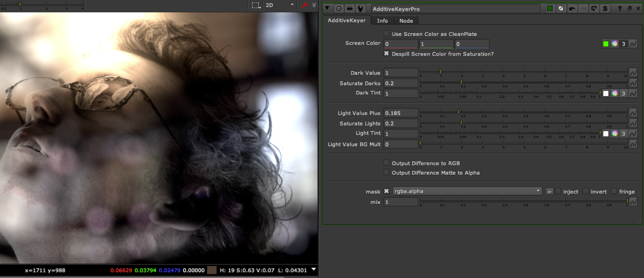Screen dimensions: 644x278
Task: Open Light Tint animation curve menu
Action: pos(633,134)
